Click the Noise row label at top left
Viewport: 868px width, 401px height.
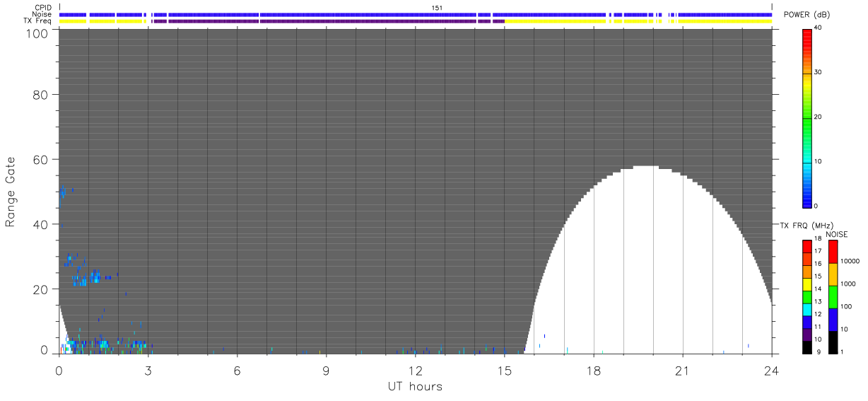[42, 14]
